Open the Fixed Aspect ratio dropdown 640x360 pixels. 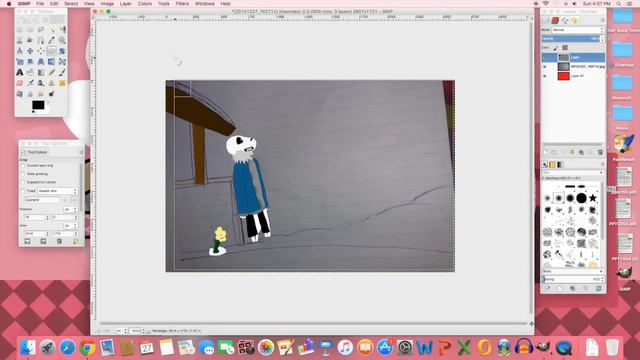pyautogui.click(x=58, y=191)
